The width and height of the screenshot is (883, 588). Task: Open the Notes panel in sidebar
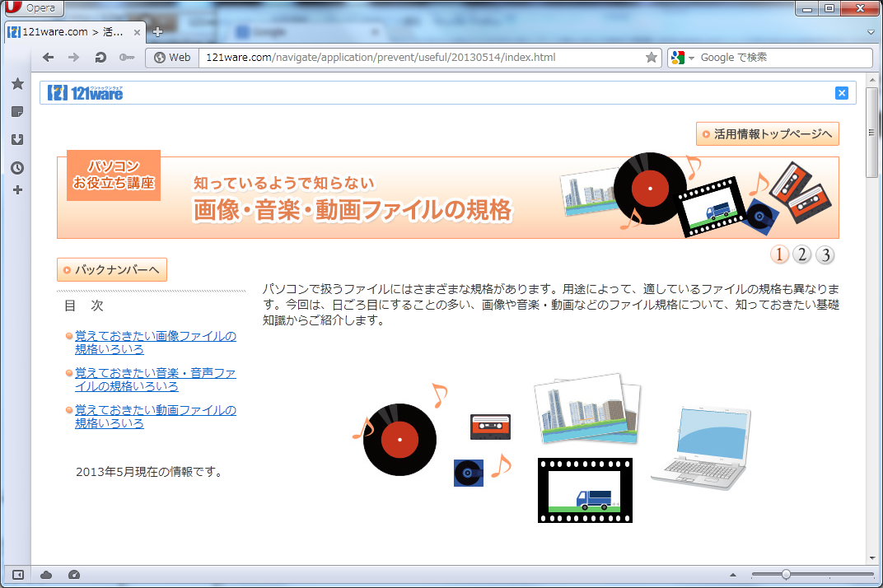[17, 112]
